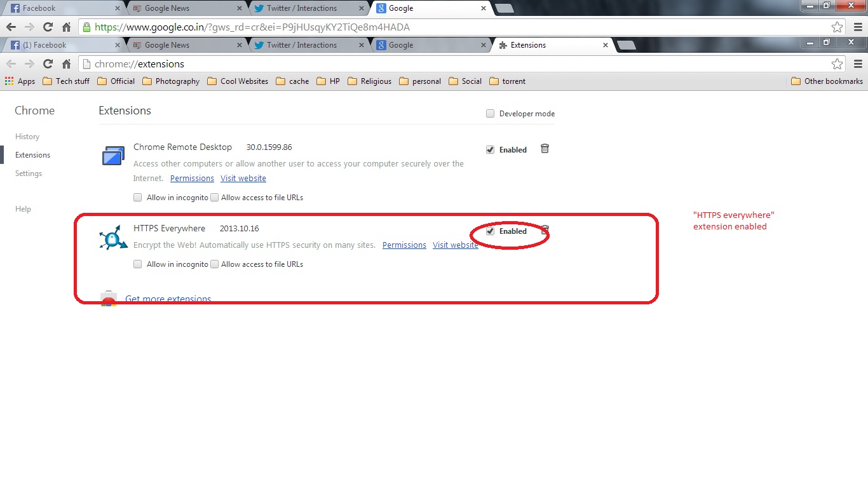
Task: Allow HTTPS Everywhere access to file URLs
Action: 214,264
